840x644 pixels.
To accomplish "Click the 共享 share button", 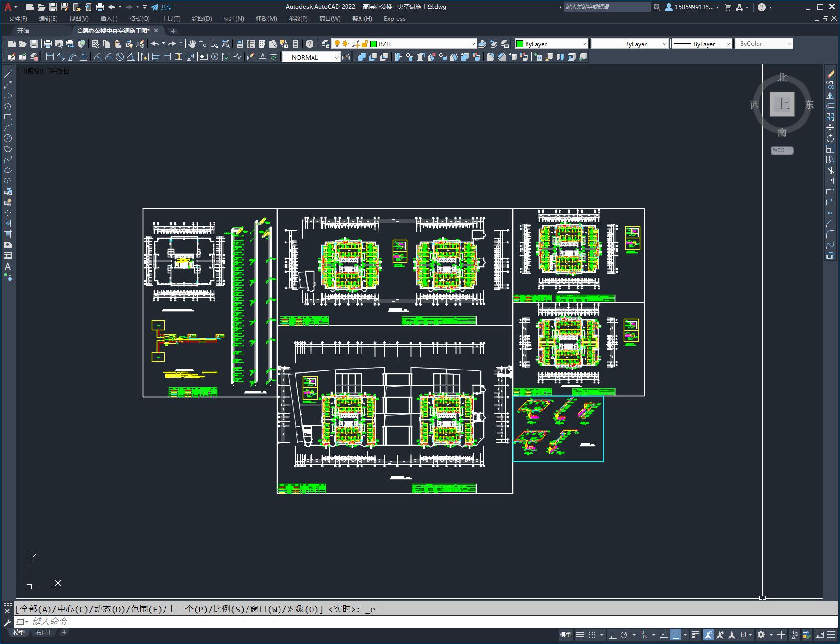I will click(162, 7).
